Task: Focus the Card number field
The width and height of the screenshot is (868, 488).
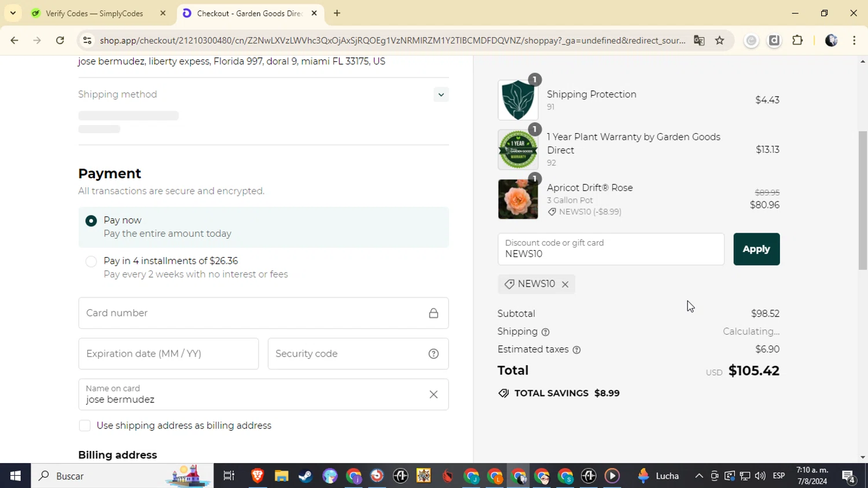Action: [x=263, y=313]
